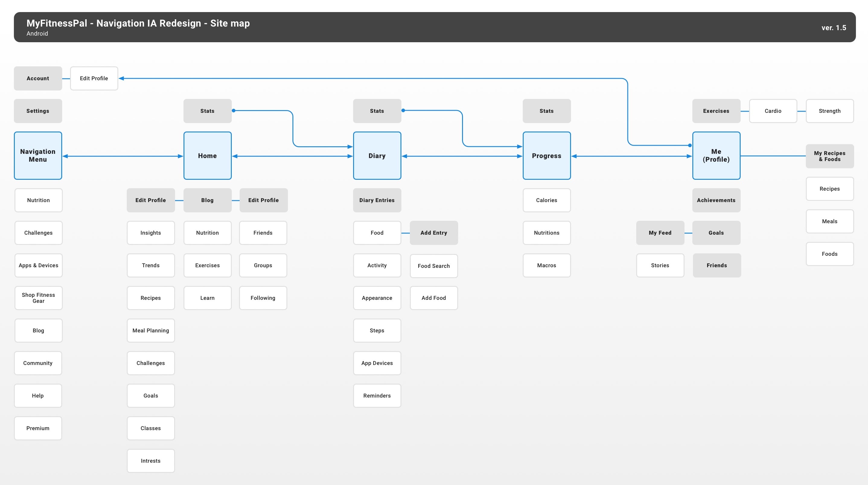868x485 pixels.
Task: Click the Recipes box below Trends
Action: (x=151, y=298)
